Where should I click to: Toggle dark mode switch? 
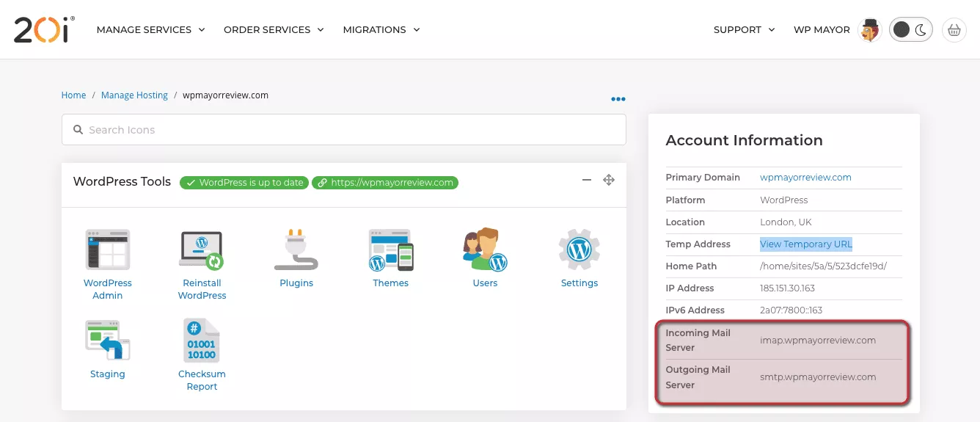911,29
